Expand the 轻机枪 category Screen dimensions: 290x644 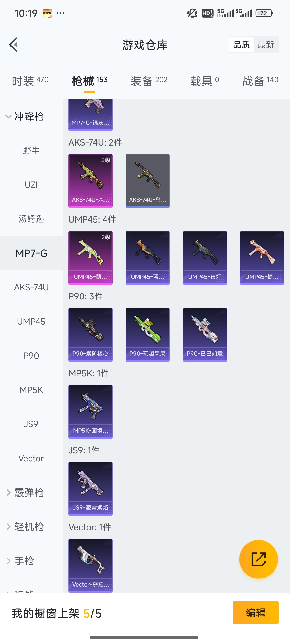click(x=25, y=527)
